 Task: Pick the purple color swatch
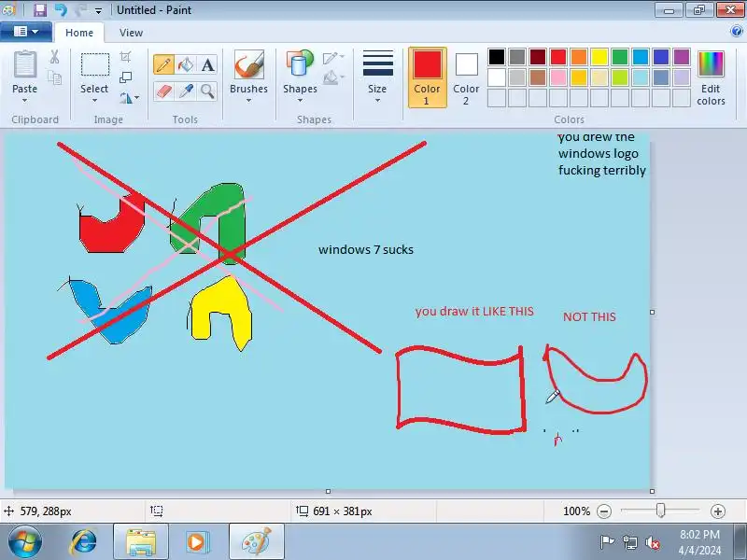[x=682, y=57]
